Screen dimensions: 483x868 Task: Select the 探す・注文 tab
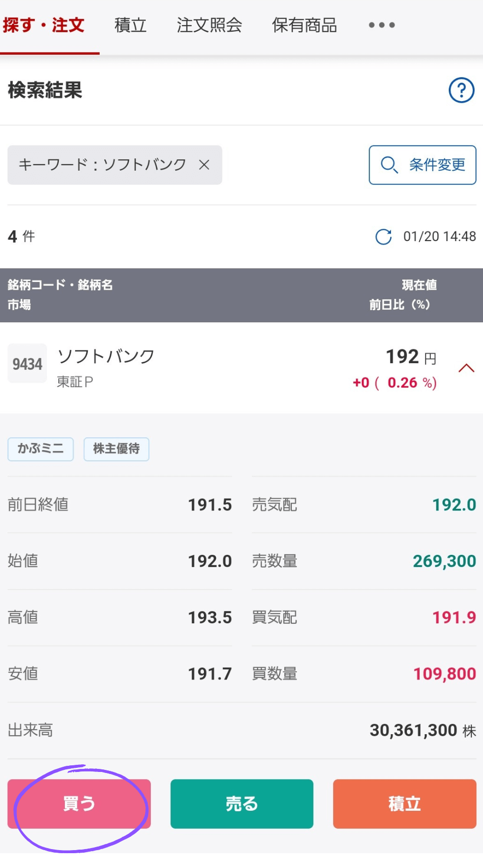(x=44, y=25)
